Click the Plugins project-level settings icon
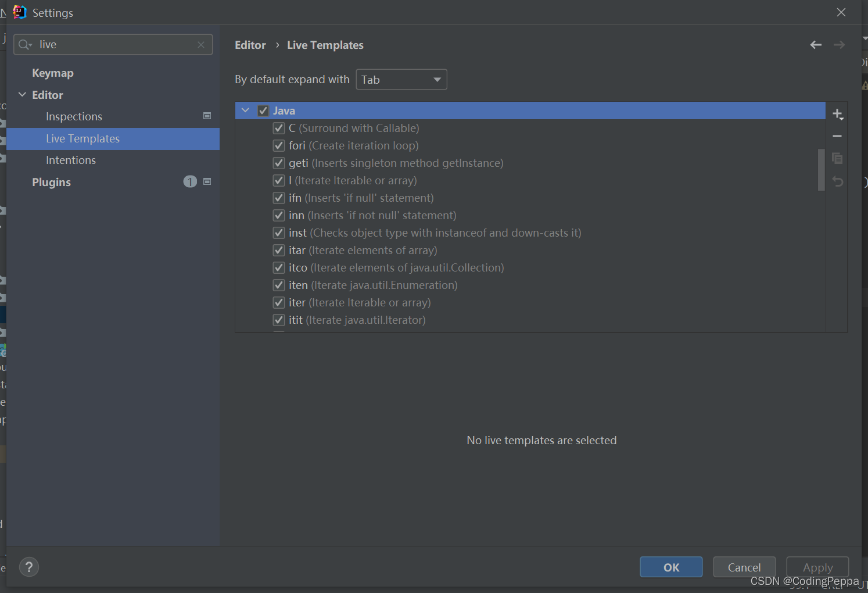The width and height of the screenshot is (868, 593). [207, 182]
